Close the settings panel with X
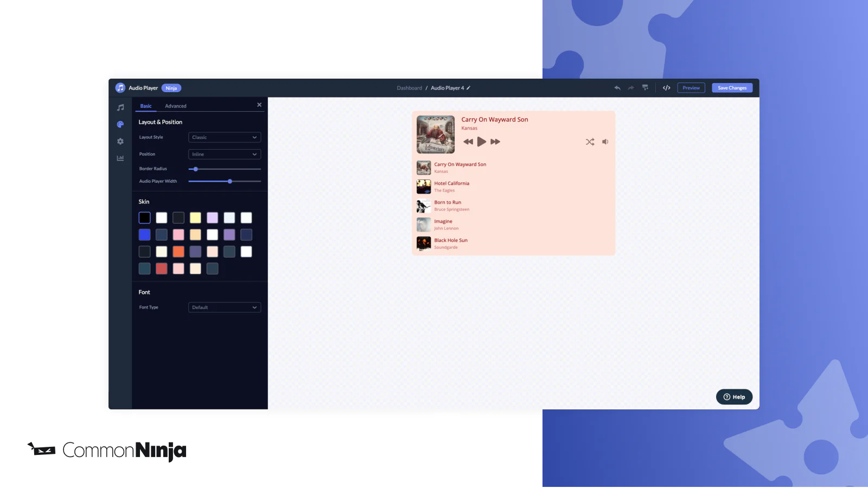868x488 pixels. [259, 105]
